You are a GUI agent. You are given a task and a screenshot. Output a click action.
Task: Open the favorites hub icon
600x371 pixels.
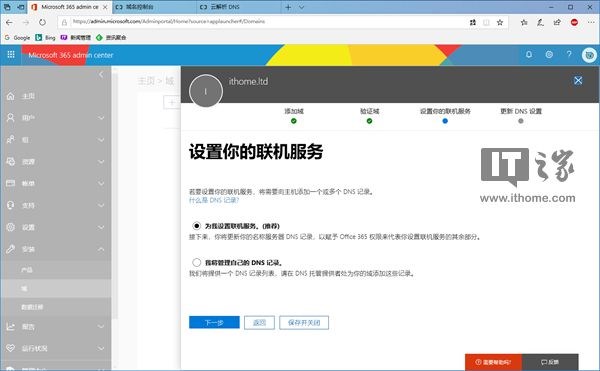[x=524, y=23]
